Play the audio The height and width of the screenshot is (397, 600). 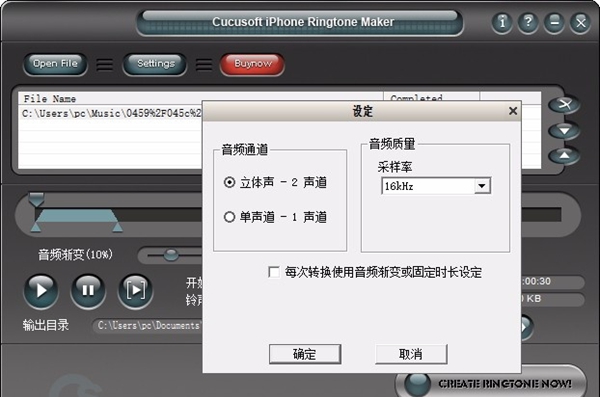point(41,291)
